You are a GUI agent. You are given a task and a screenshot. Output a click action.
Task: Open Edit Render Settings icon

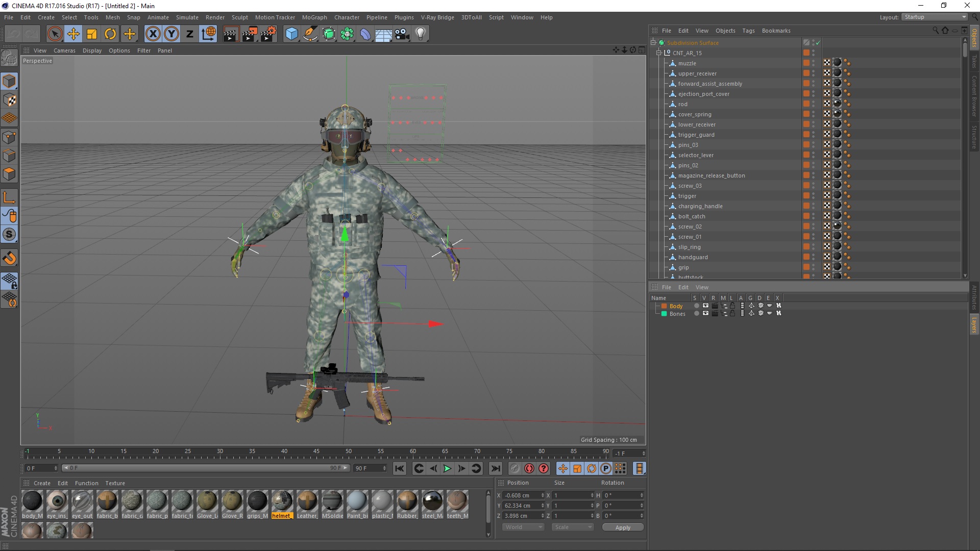(x=268, y=34)
